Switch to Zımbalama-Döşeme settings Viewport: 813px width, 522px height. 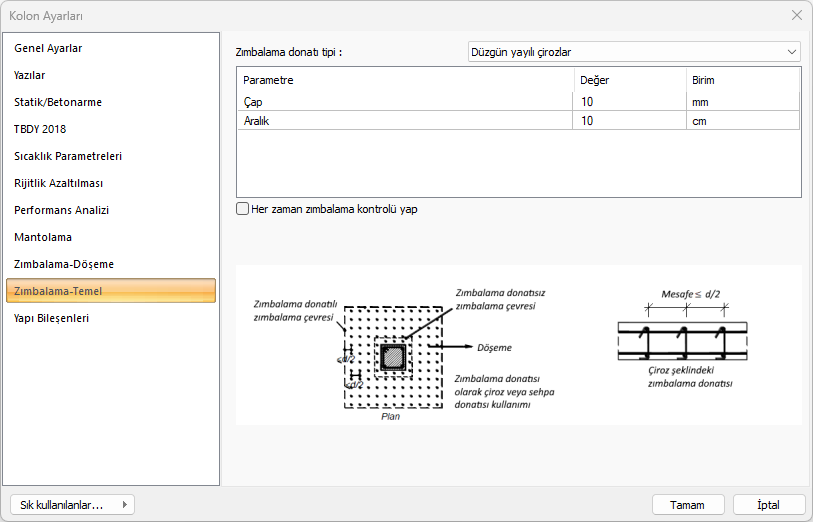coord(64,264)
